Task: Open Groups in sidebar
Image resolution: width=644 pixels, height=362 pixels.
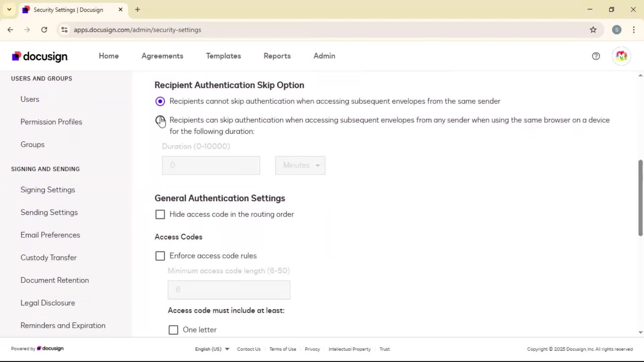Action: coord(33,144)
